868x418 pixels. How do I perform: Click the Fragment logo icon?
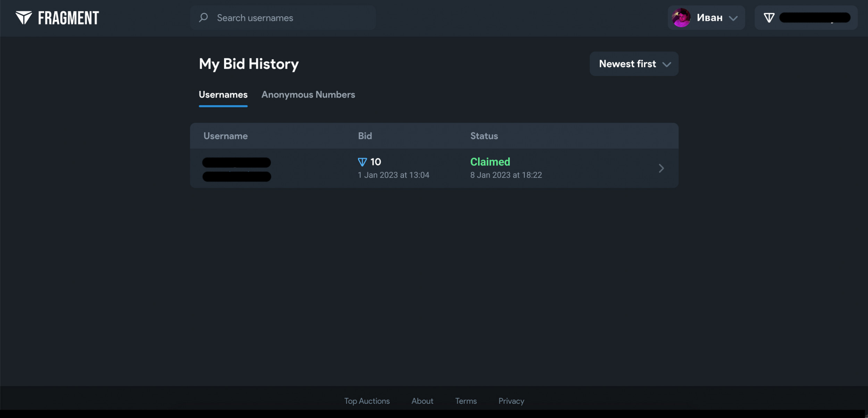24,17
